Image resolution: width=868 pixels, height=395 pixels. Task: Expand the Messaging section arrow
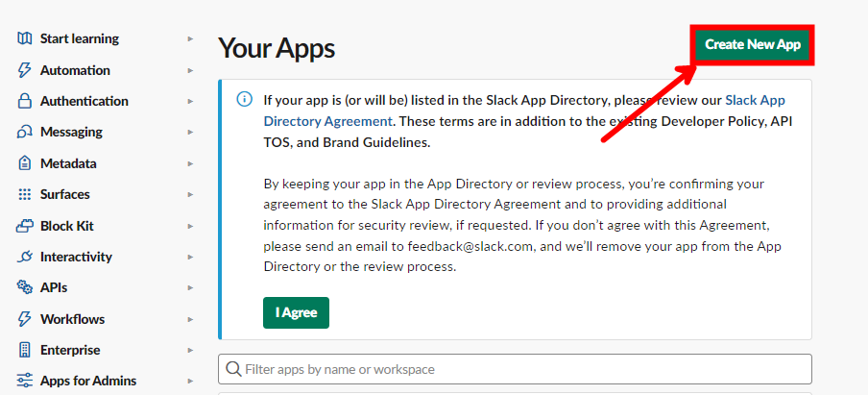pos(190,133)
